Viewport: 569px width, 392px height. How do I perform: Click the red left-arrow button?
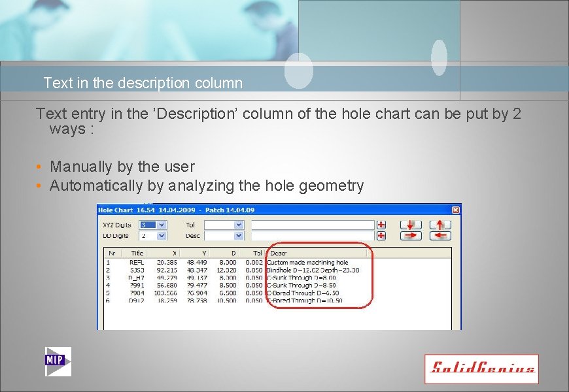click(440, 236)
